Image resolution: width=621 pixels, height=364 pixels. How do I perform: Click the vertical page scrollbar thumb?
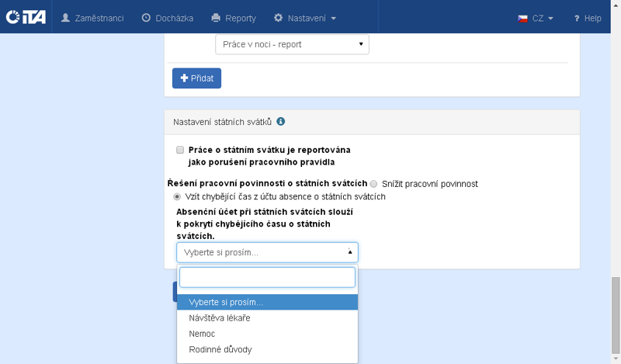click(x=615, y=316)
